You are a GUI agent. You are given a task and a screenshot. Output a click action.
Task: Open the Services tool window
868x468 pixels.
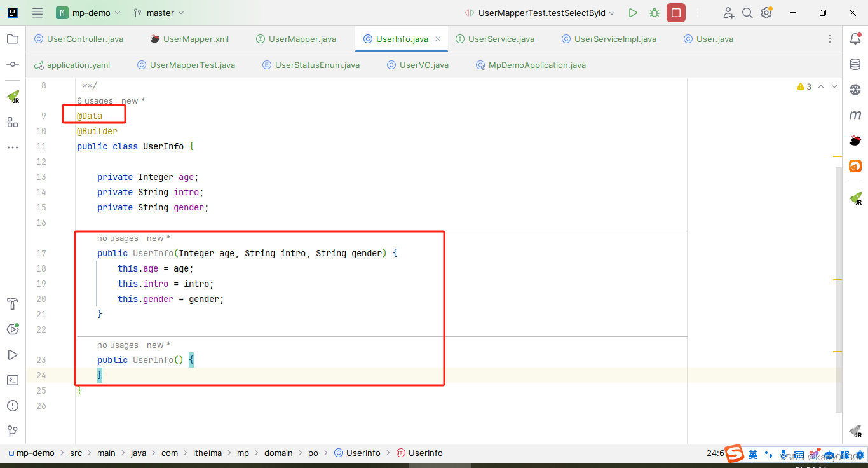pyautogui.click(x=13, y=329)
